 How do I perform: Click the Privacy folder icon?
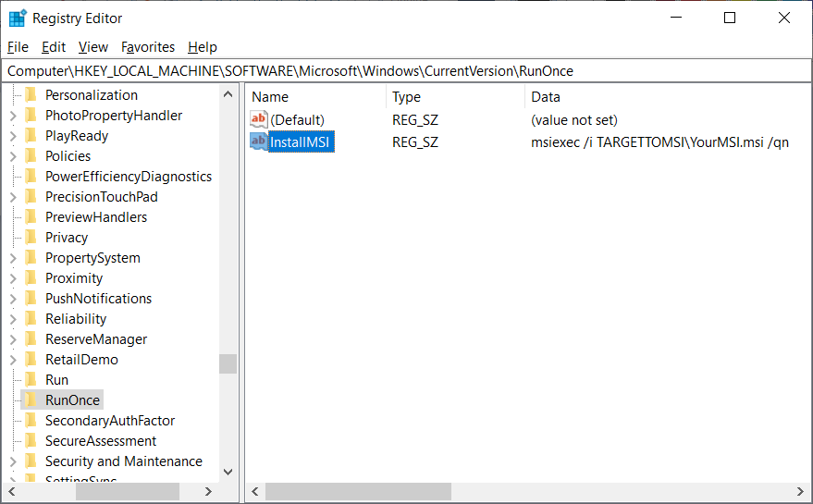pos(31,237)
